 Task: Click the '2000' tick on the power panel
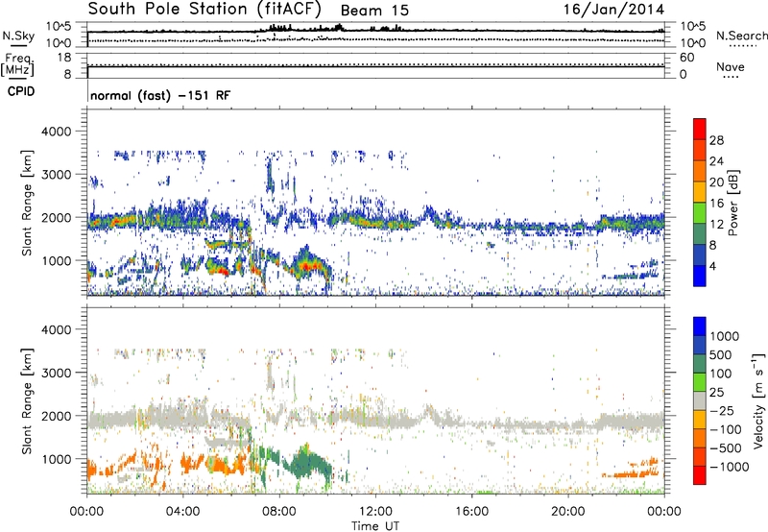tap(57, 217)
